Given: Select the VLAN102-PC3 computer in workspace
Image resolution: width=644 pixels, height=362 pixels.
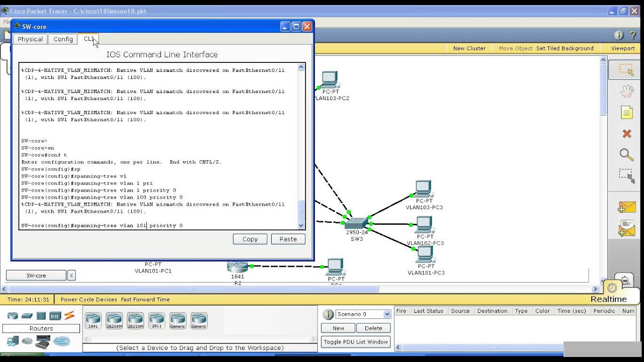Looking at the screenshot, I should (425, 225).
